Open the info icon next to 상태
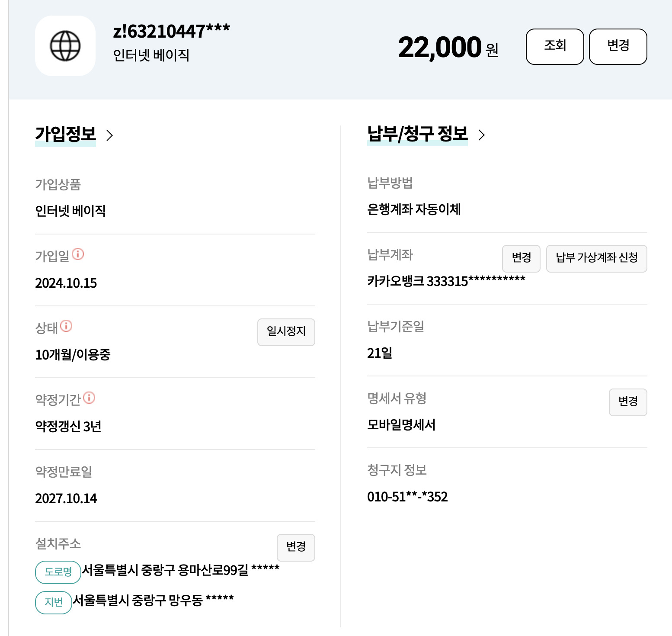Image resolution: width=672 pixels, height=636 pixels. (x=66, y=326)
